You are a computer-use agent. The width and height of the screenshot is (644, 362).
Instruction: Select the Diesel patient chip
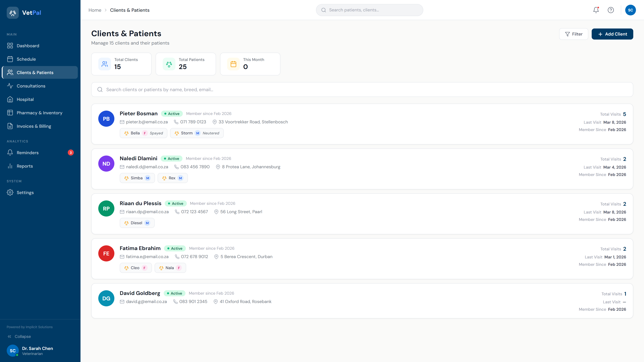click(x=137, y=223)
